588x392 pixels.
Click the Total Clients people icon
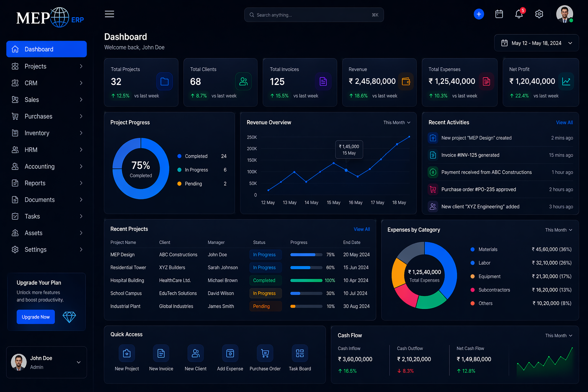point(243,82)
